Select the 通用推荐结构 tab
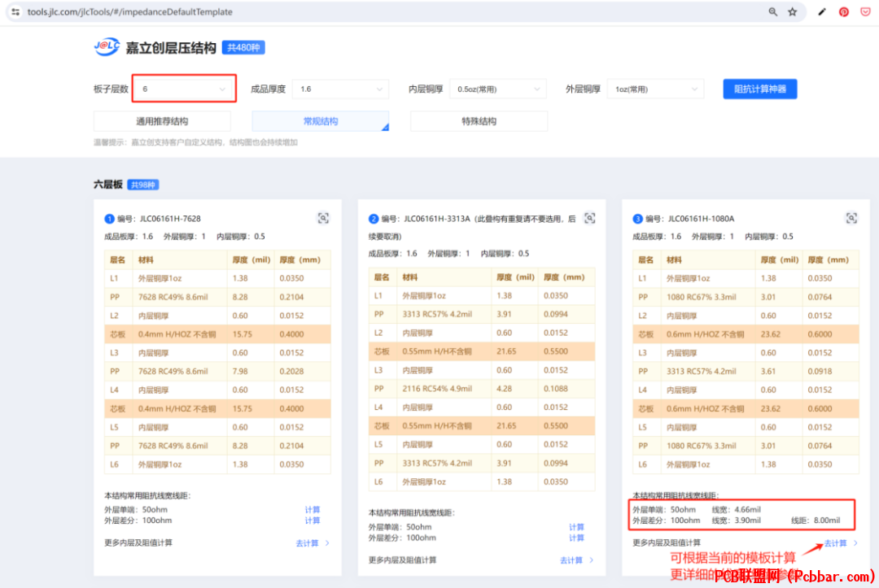This screenshot has width=879, height=588. (162, 121)
